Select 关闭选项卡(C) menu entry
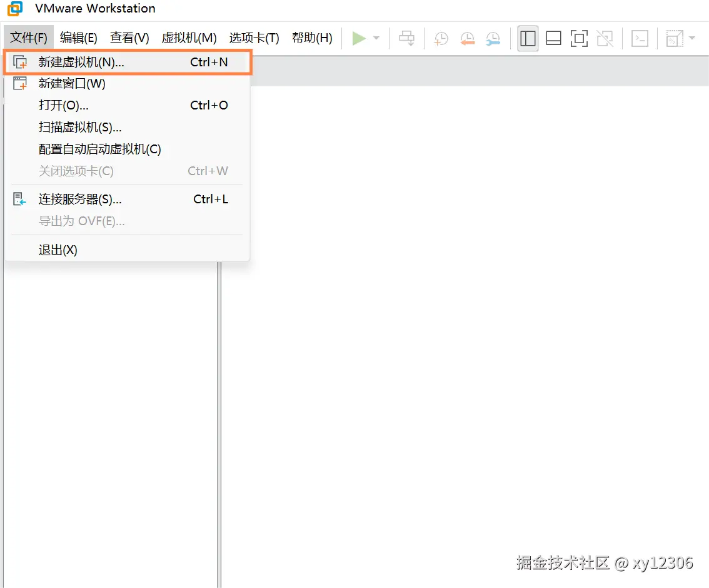The width and height of the screenshot is (709, 588). coord(128,171)
